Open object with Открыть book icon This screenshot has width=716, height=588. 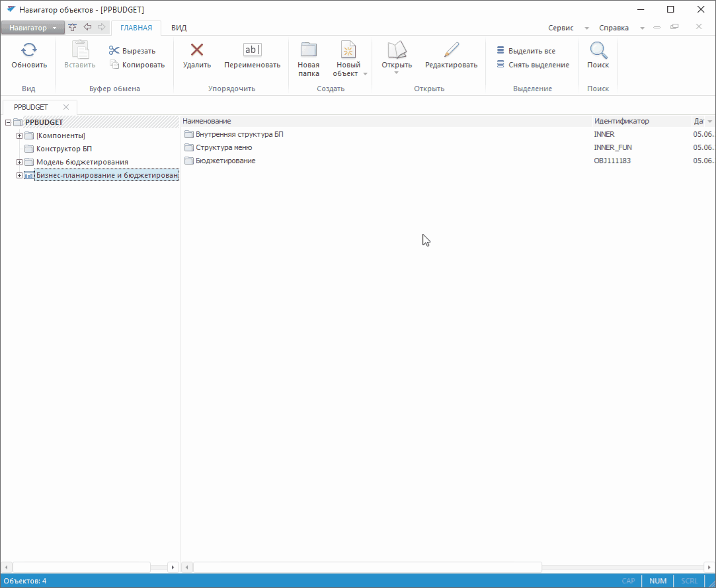coord(397,50)
